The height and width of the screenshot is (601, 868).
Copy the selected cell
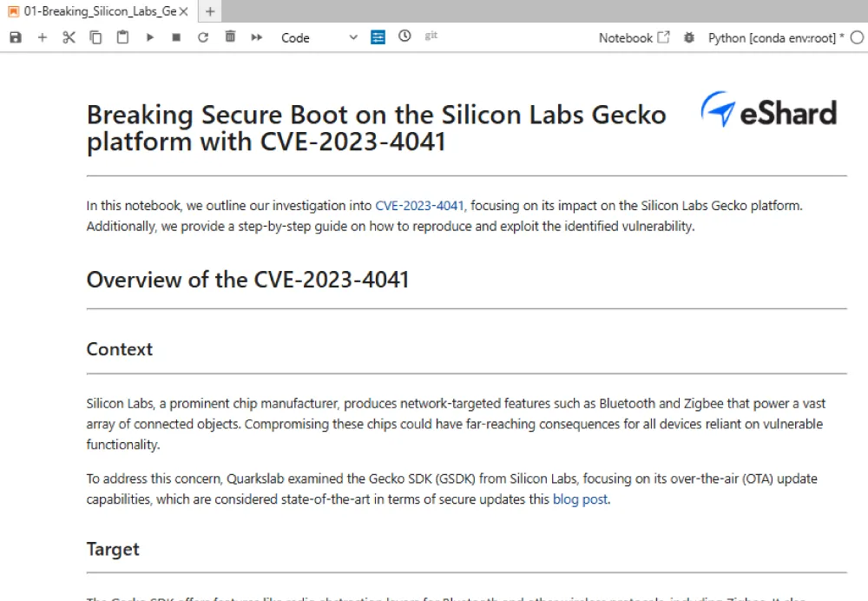tap(95, 37)
